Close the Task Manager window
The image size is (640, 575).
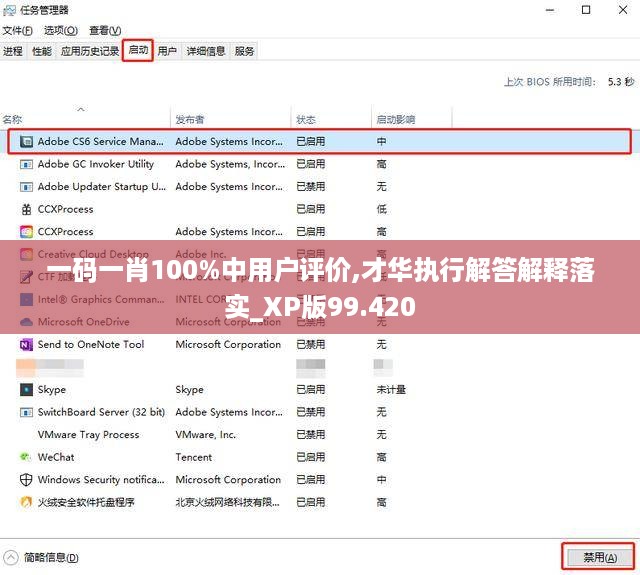pyautogui.click(x=623, y=10)
